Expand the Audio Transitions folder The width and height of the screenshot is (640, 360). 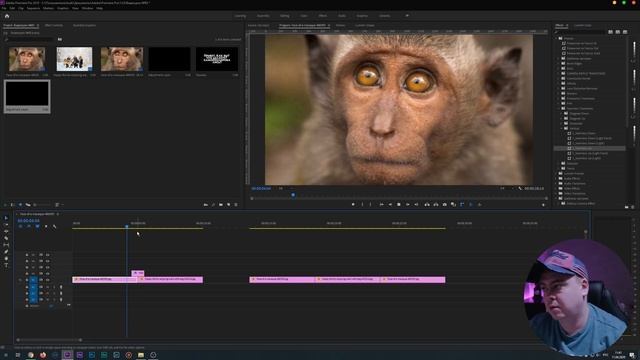coord(556,184)
